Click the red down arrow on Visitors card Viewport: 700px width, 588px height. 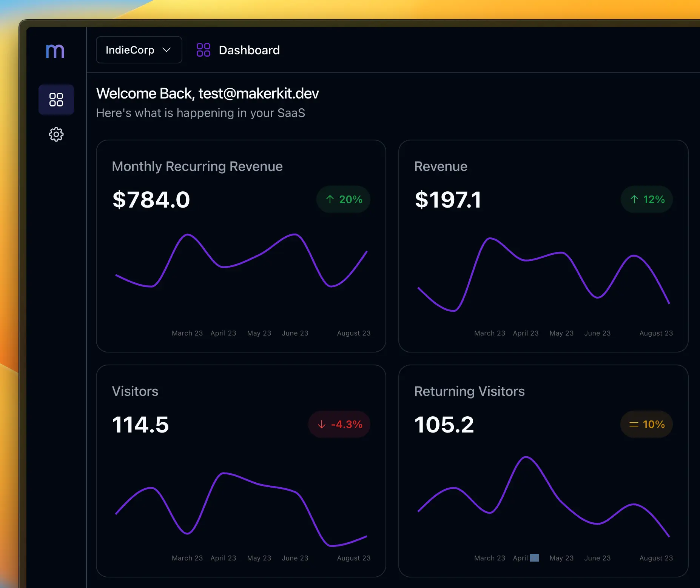coord(322,424)
